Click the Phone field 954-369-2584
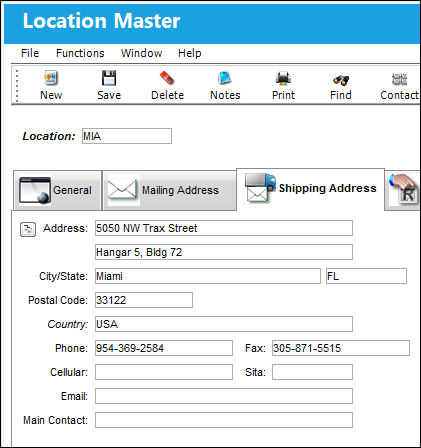The width and height of the screenshot is (421, 448). point(164,348)
